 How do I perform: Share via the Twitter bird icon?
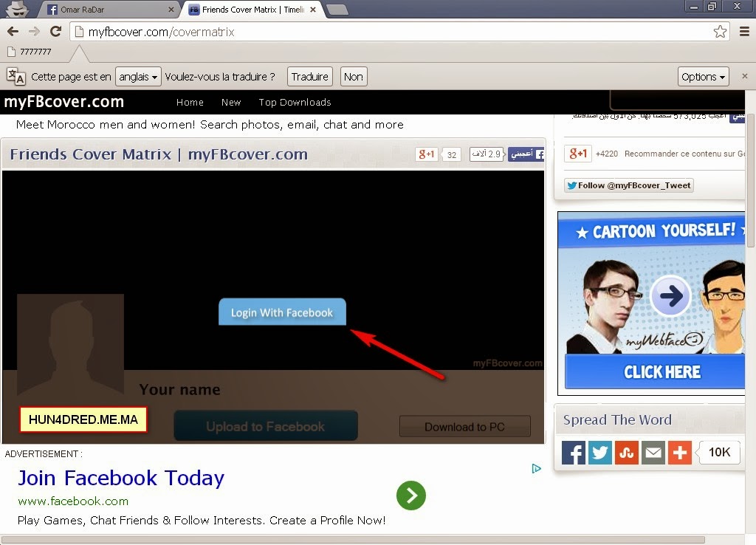(599, 453)
